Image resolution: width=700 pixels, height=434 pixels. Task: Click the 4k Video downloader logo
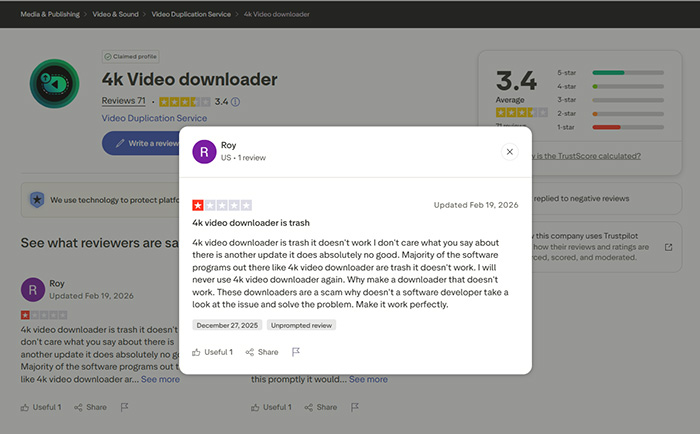[54, 83]
